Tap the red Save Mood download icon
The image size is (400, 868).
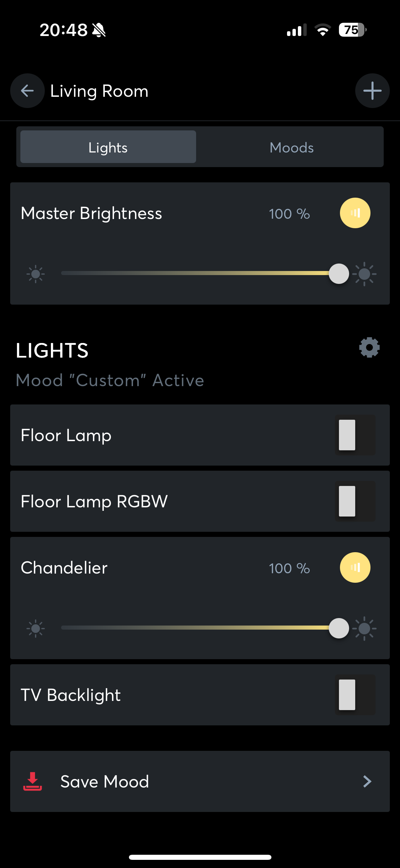(33, 781)
